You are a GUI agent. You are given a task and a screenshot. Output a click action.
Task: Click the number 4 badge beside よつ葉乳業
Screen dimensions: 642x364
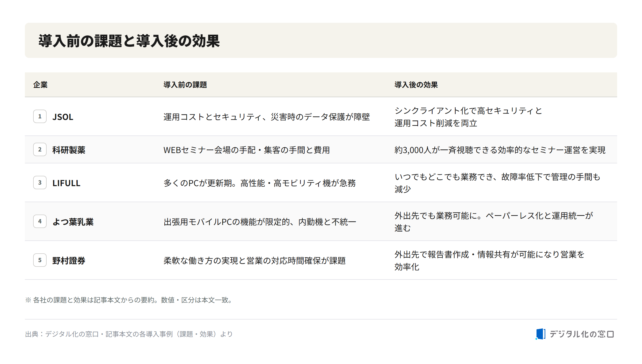(x=40, y=221)
